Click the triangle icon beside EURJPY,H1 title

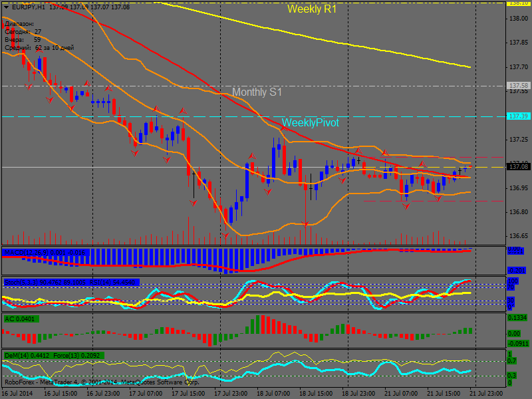tap(6, 6)
